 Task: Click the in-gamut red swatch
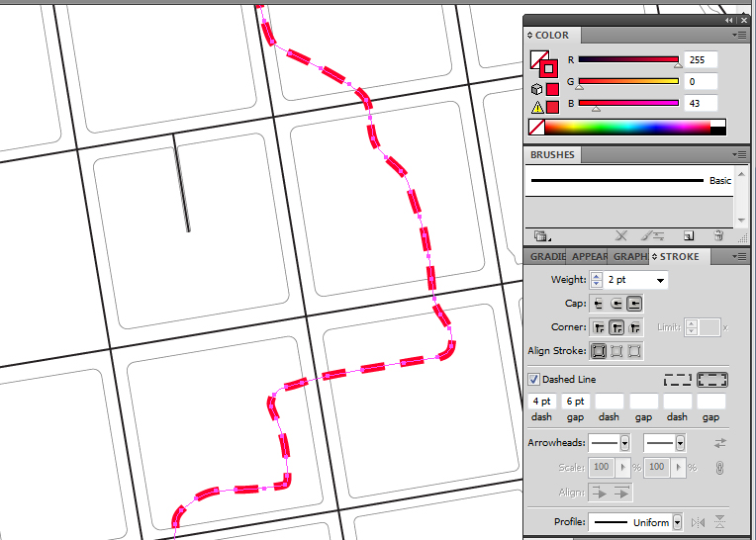[552, 107]
